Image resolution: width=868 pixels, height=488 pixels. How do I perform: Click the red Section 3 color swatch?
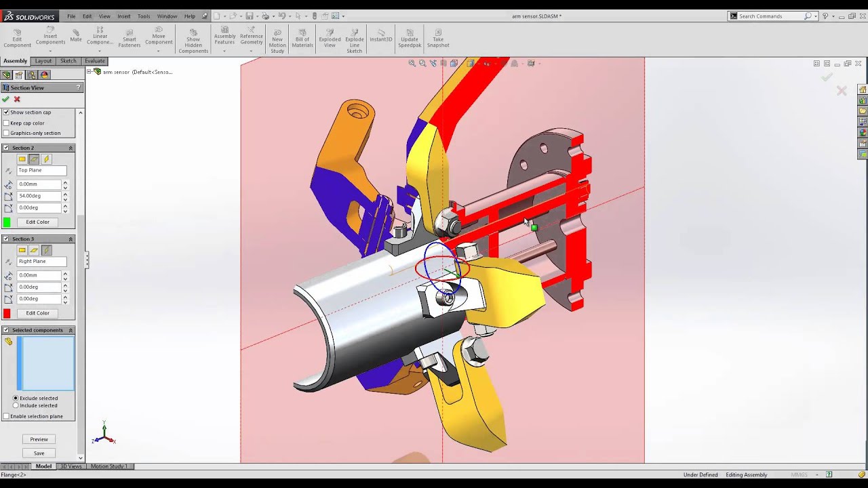coord(7,313)
